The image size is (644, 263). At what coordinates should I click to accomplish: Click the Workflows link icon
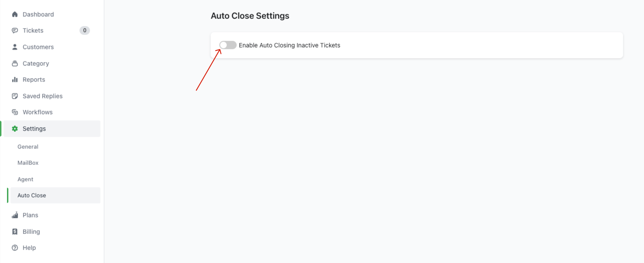(15, 112)
